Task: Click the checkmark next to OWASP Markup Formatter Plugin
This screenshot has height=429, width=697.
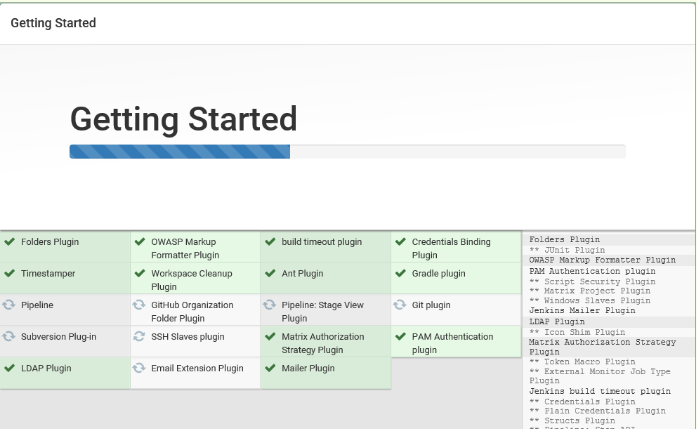Action: click(x=140, y=242)
